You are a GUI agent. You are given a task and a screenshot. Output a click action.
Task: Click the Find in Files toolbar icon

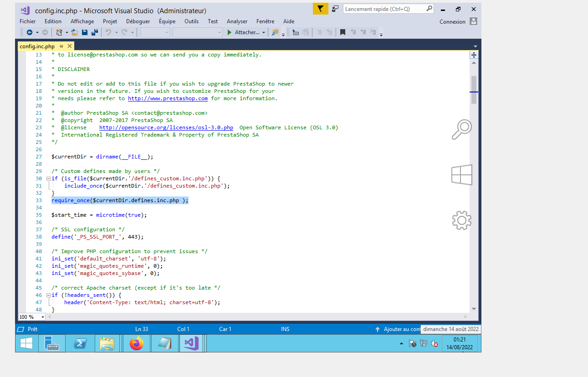(x=275, y=32)
